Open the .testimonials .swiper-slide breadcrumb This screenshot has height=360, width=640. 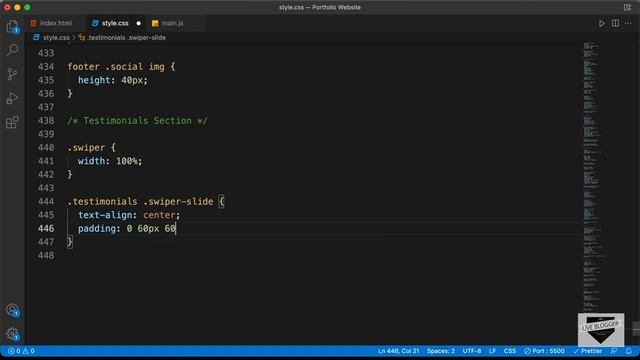click(x=122, y=38)
